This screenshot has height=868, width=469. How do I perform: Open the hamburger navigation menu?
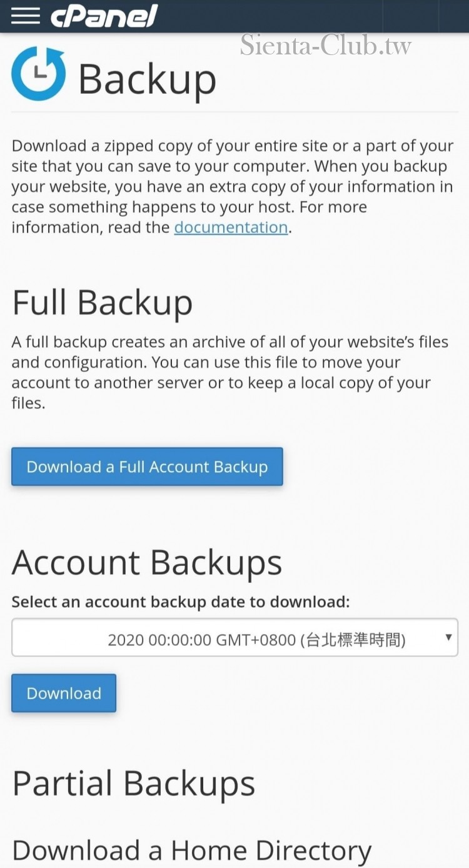25,16
